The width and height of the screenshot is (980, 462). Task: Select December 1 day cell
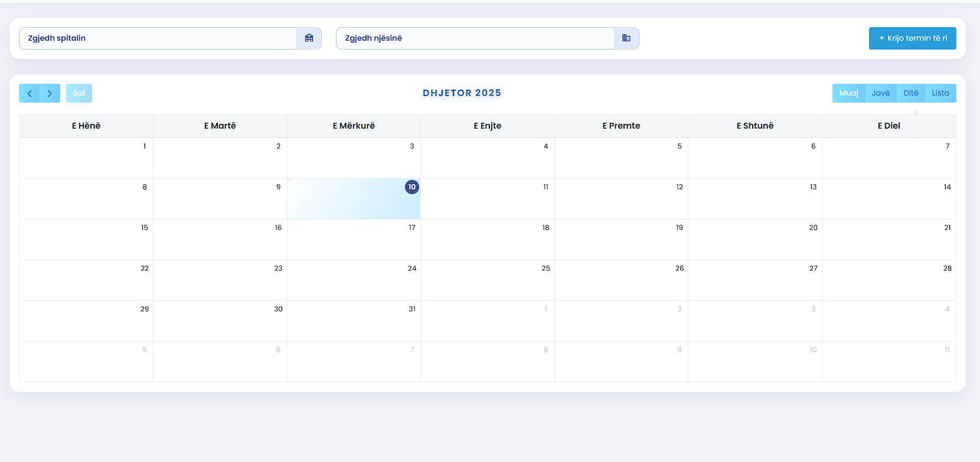(x=86, y=158)
